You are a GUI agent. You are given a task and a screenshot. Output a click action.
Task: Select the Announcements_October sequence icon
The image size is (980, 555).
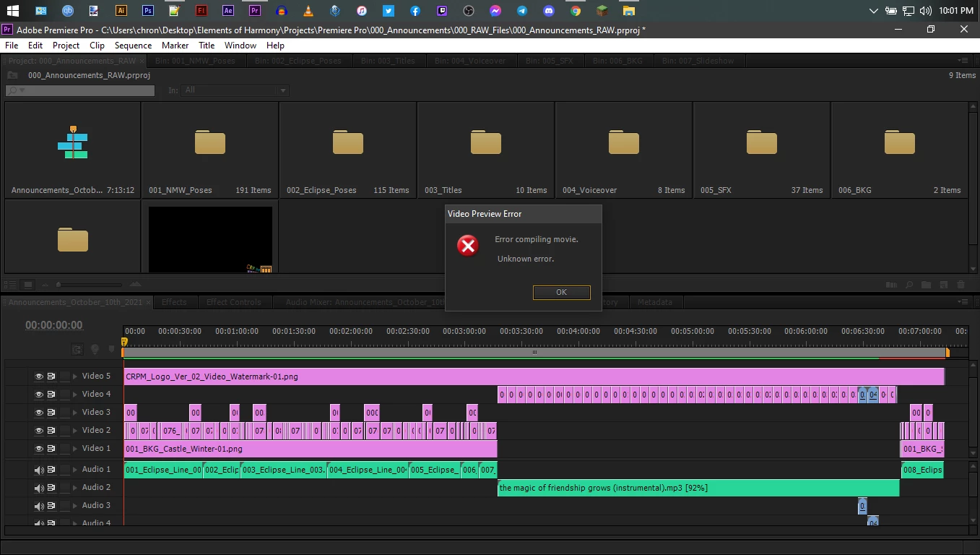click(x=73, y=142)
